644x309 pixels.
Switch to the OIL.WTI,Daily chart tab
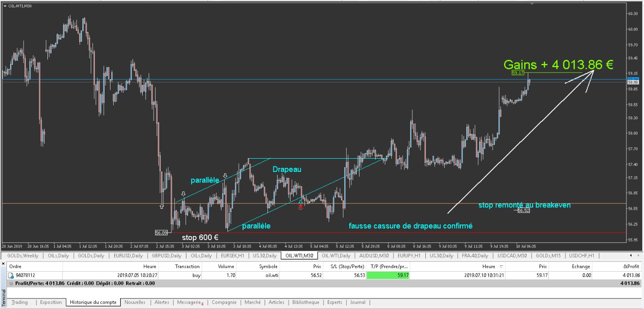point(336,256)
